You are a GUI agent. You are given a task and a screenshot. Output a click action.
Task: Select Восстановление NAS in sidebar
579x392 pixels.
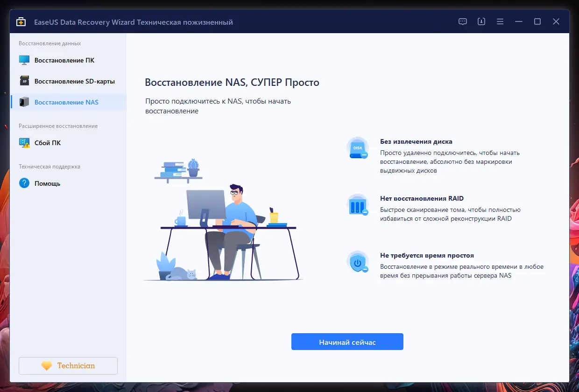click(68, 102)
